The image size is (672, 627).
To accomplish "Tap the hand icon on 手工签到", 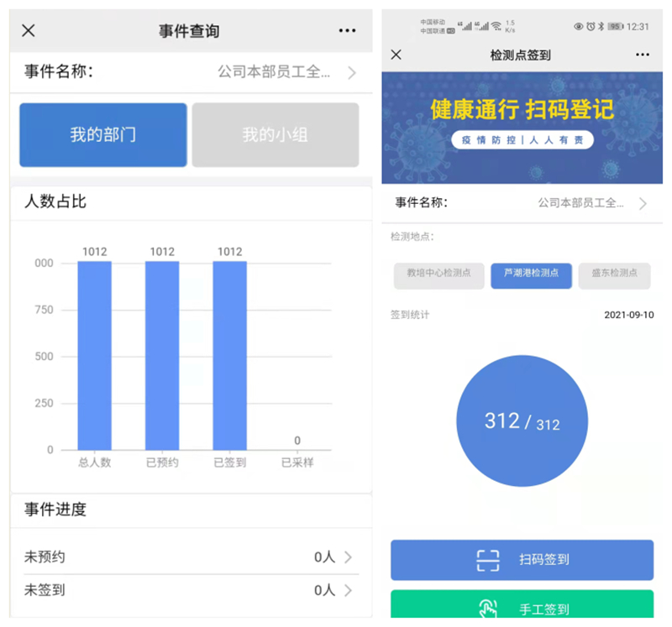I will point(488,609).
